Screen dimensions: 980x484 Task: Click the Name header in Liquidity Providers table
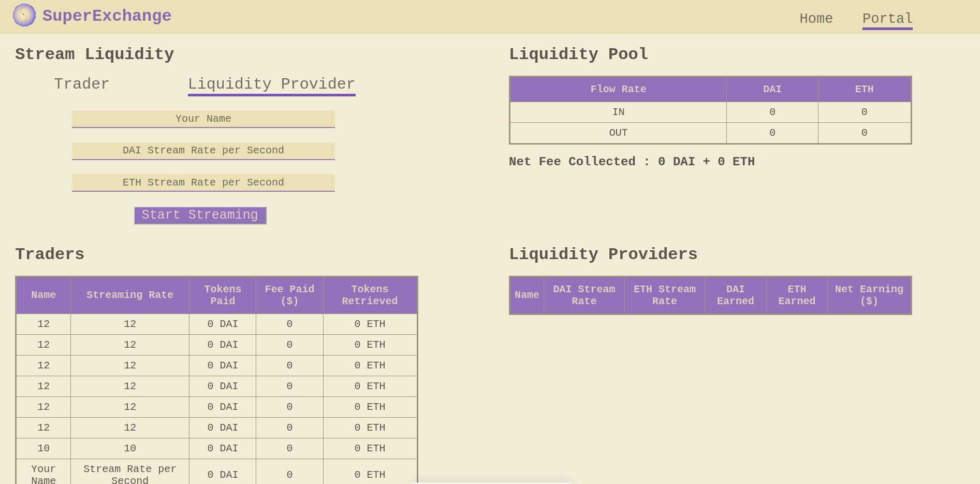(527, 295)
